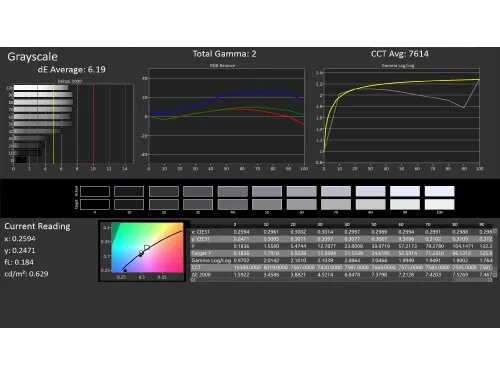Select the CCT row label

[196, 268]
